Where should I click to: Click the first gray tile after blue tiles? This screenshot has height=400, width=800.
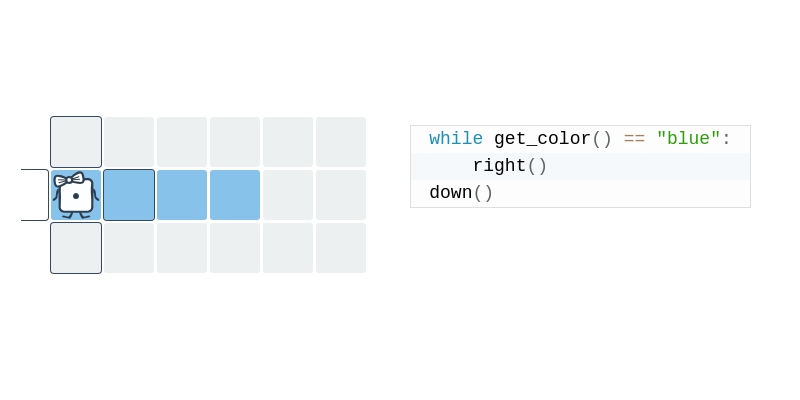click(288, 195)
